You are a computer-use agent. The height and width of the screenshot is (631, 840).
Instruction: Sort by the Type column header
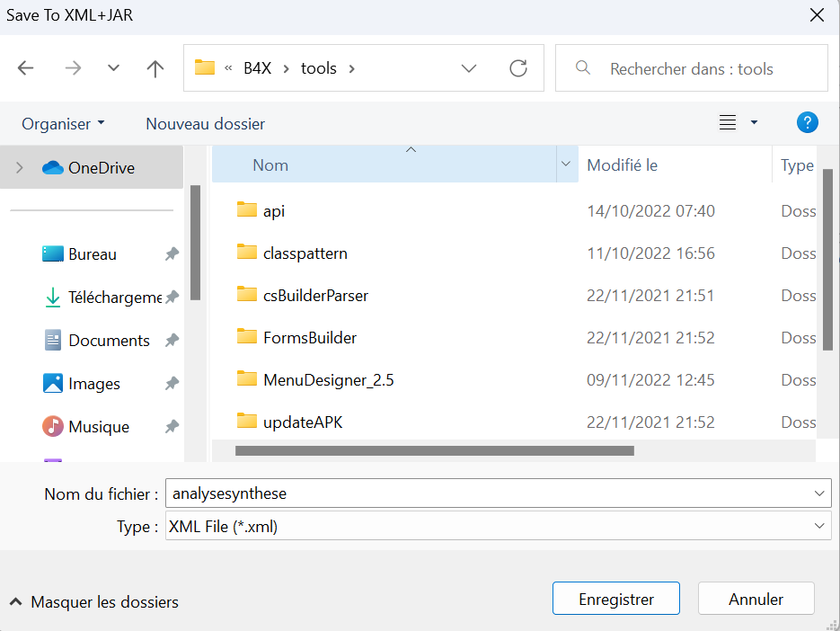point(797,164)
